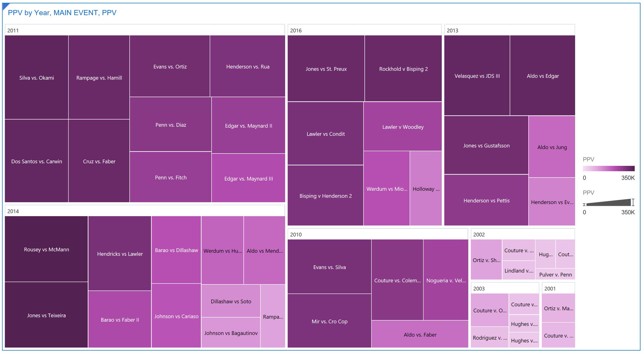The image size is (644, 355).
Task: Select the Bisping v Henderson 2 tile
Action: (x=325, y=195)
